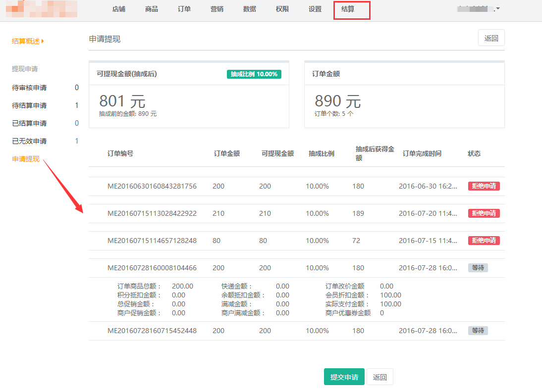Screen dimensions: 542x392
Task: Open 结算概述 in the sidebar
Action: click(26, 41)
